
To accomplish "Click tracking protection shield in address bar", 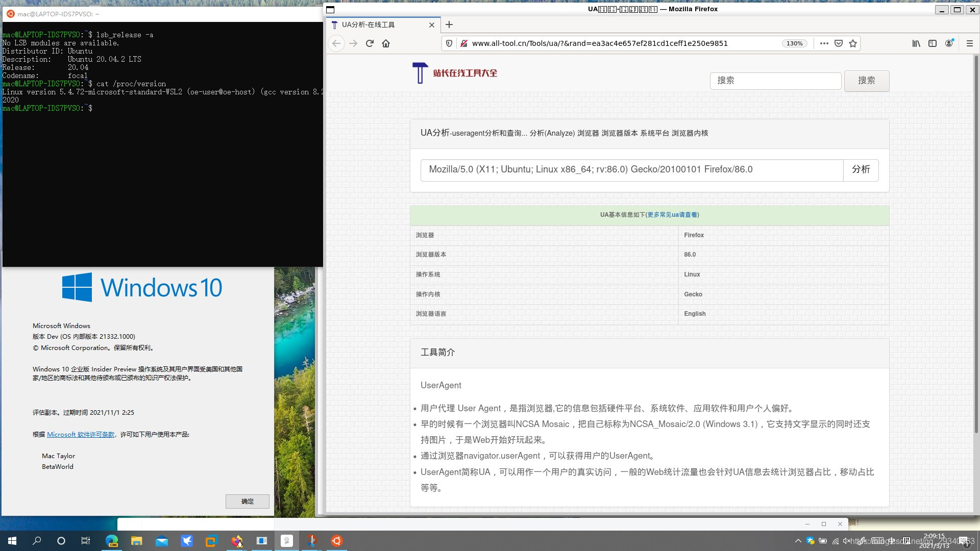I will click(449, 43).
